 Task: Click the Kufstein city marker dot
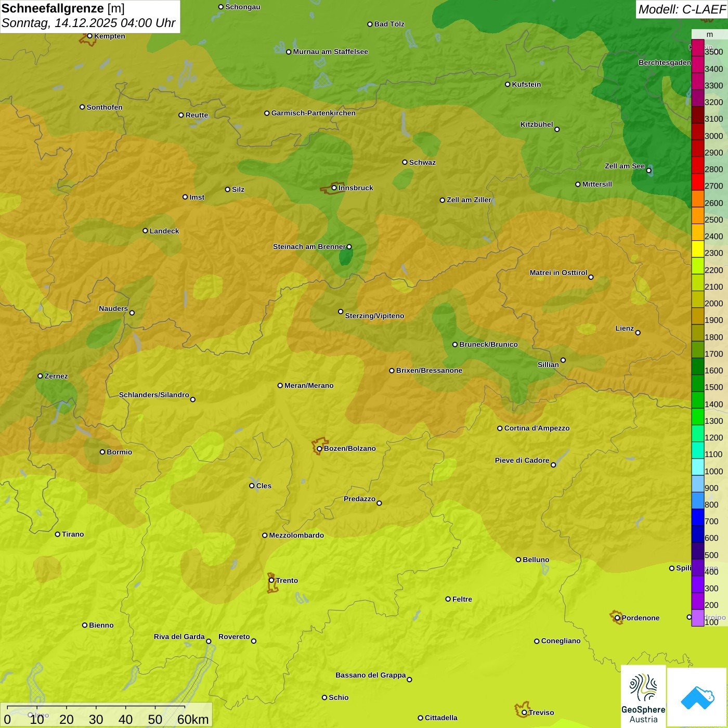[508, 84]
